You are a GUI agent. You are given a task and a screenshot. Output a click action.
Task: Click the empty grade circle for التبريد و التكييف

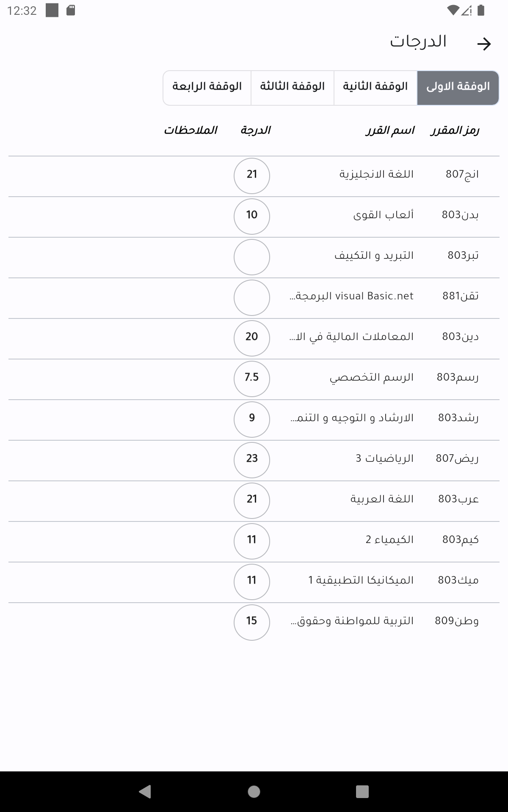click(251, 257)
